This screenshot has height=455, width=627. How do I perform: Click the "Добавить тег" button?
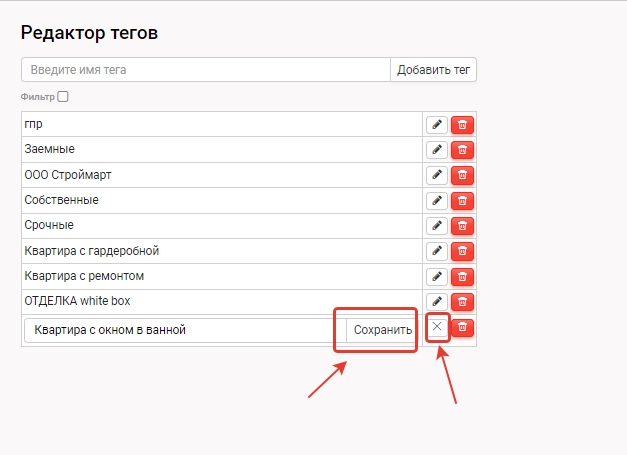[x=433, y=70]
